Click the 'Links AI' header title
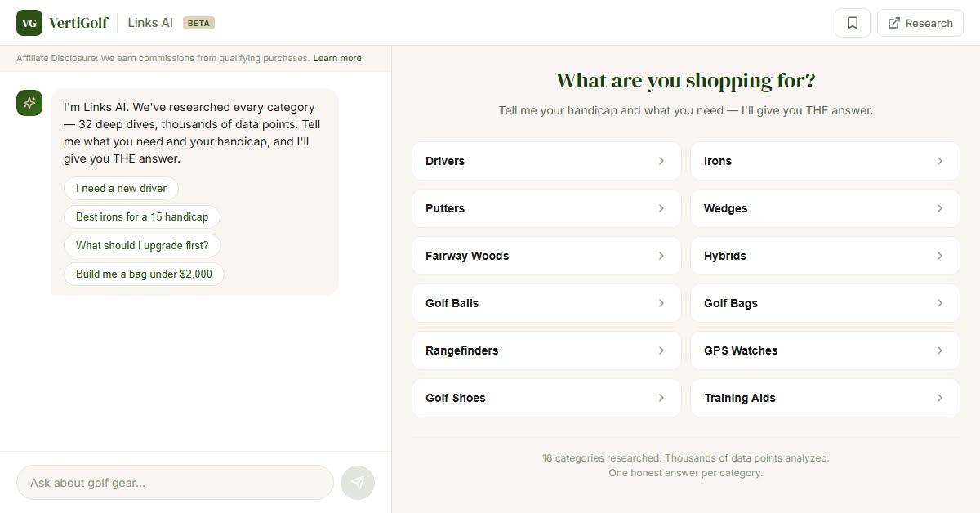The image size is (980, 513). coord(150,23)
